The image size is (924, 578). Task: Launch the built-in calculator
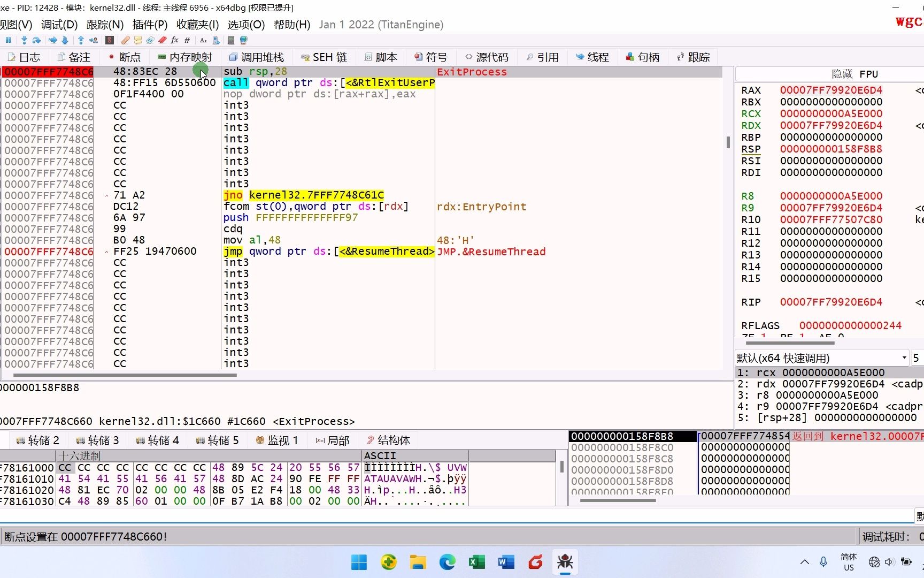click(x=232, y=40)
